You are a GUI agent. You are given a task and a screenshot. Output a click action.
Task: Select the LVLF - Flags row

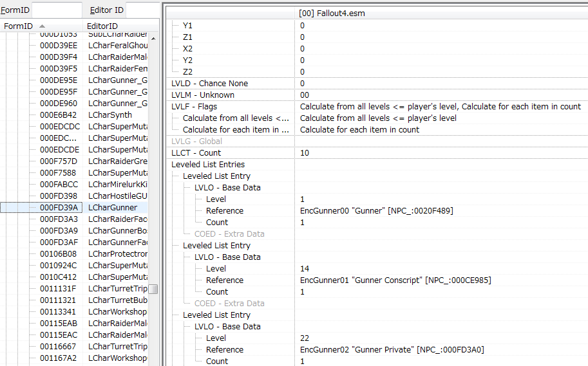[377, 107]
